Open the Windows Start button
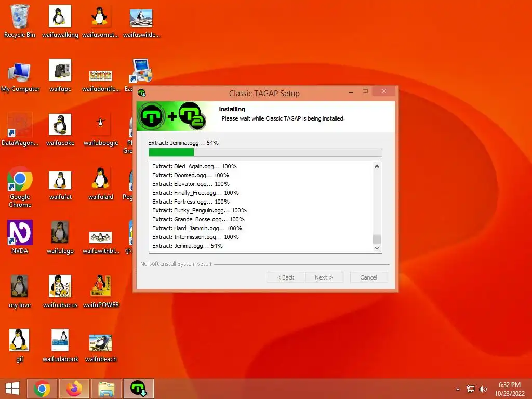This screenshot has height=399, width=532. click(x=12, y=389)
